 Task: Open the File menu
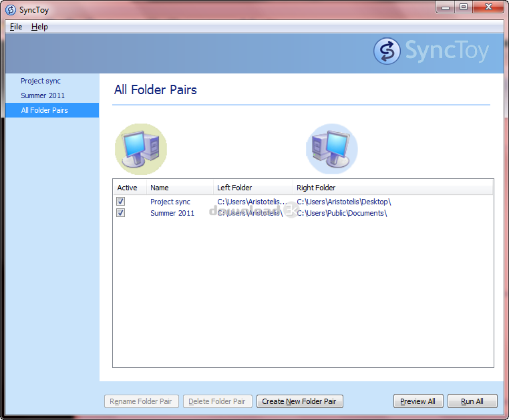tap(16, 27)
